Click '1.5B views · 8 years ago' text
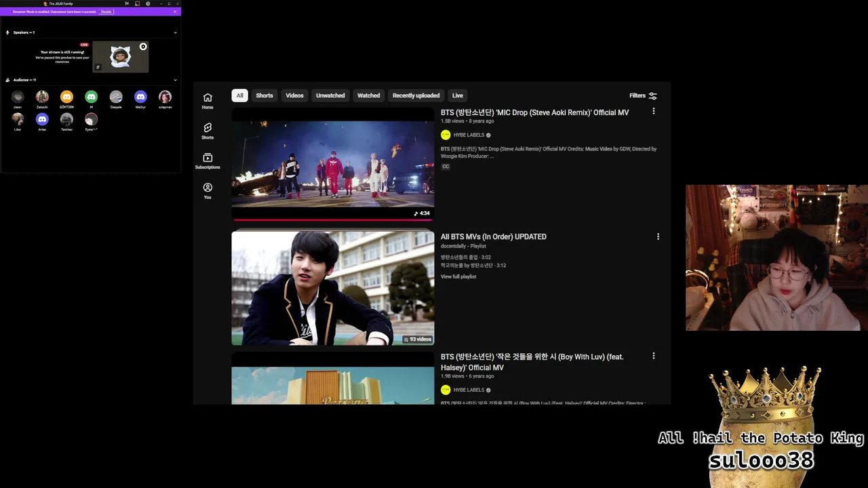Viewport: 868px width, 488px height. click(467, 121)
